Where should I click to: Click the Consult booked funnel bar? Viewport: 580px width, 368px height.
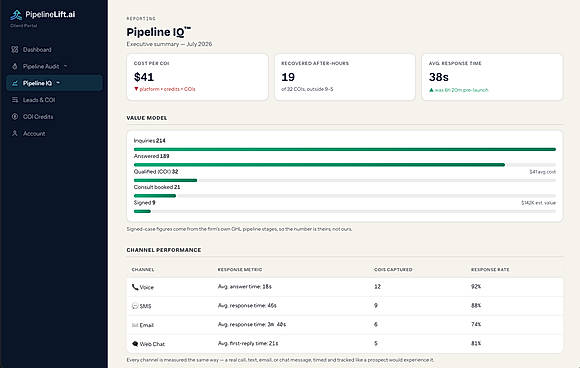point(345,196)
